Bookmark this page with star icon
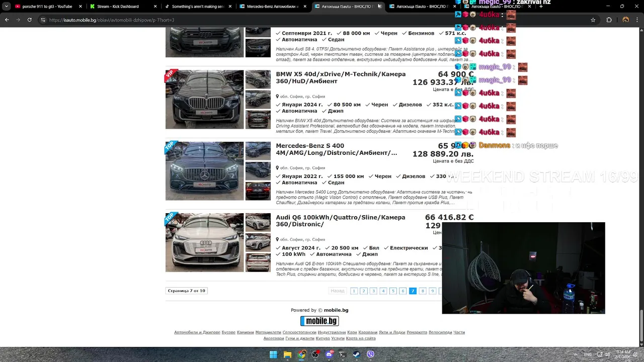This screenshot has width=644, height=362. point(593,20)
